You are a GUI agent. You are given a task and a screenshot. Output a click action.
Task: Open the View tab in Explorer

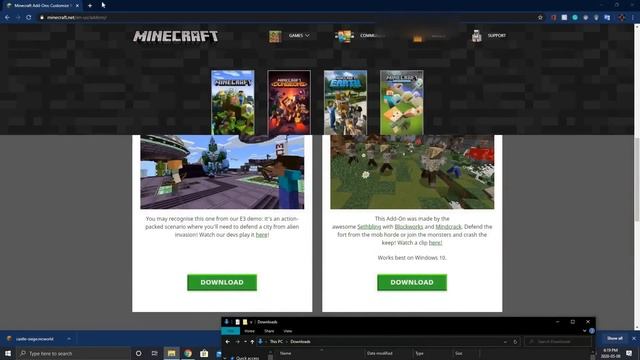click(288, 331)
